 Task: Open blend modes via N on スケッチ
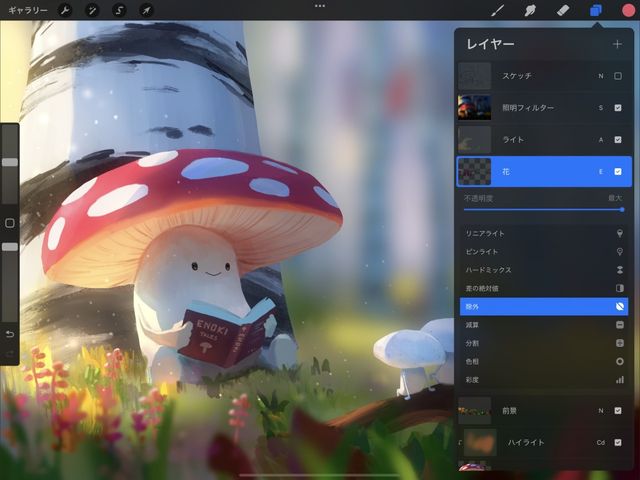tap(601, 76)
